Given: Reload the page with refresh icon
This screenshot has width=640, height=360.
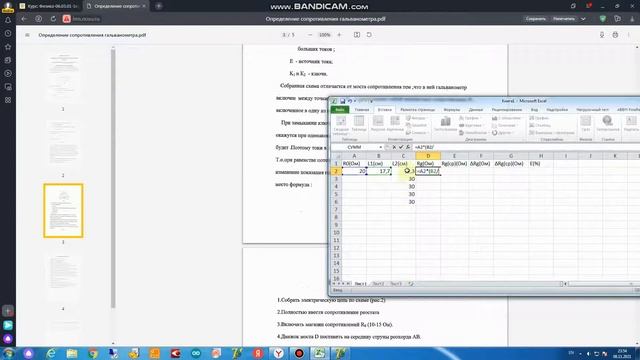Looking at the screenshot, I should 53,19.
